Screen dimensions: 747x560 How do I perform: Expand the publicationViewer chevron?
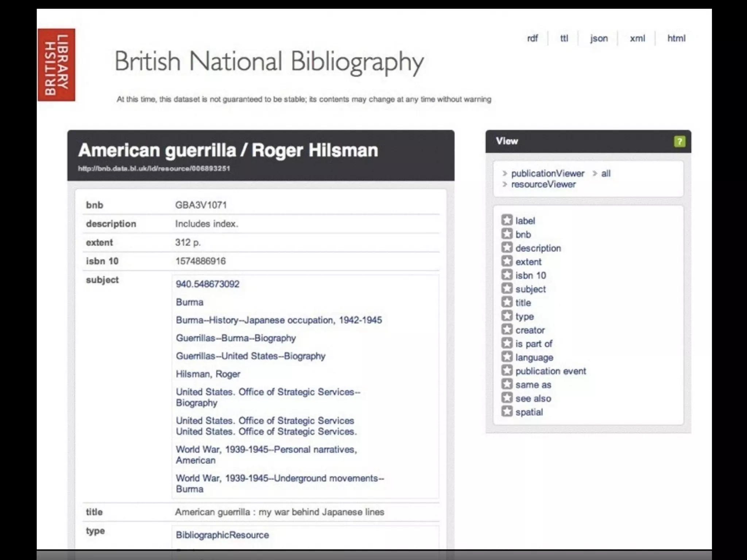coord(505,174)
